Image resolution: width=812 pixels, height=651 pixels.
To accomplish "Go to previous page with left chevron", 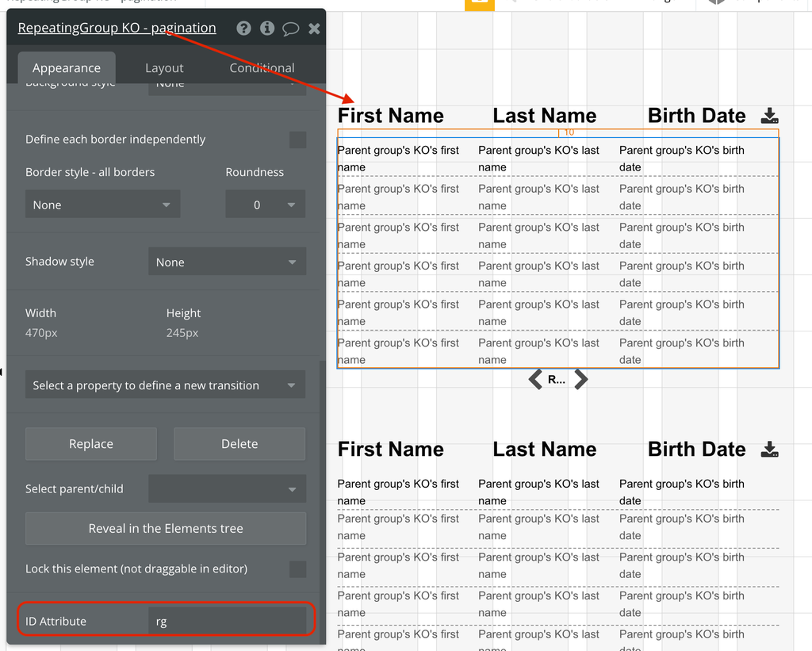I will coord(536,379).
